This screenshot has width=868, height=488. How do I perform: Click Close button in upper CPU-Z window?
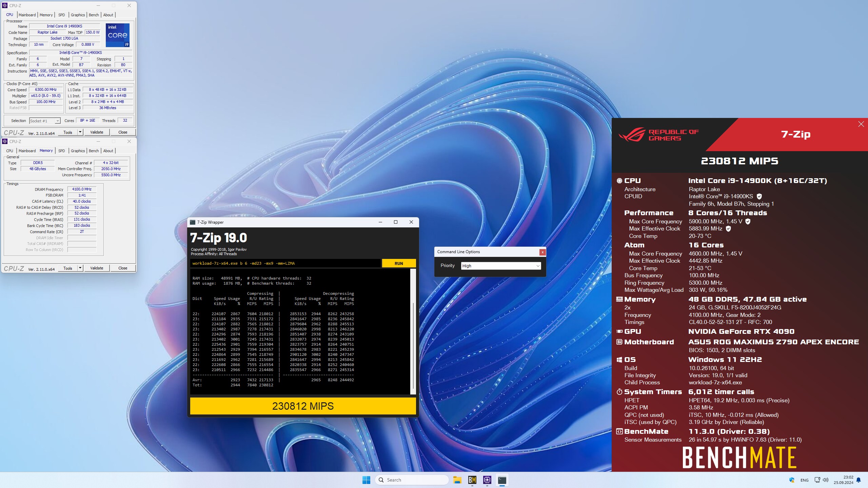pos(123,132)
